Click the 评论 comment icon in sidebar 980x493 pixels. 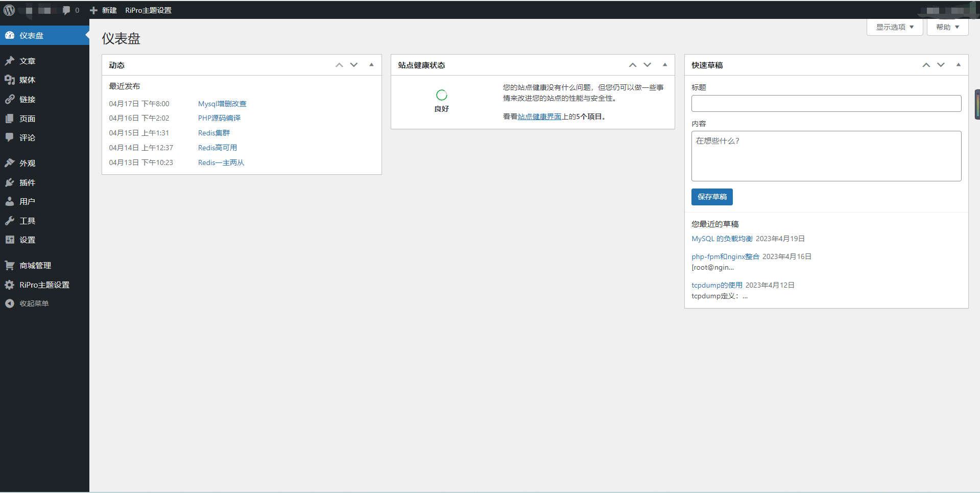[10, 137]
